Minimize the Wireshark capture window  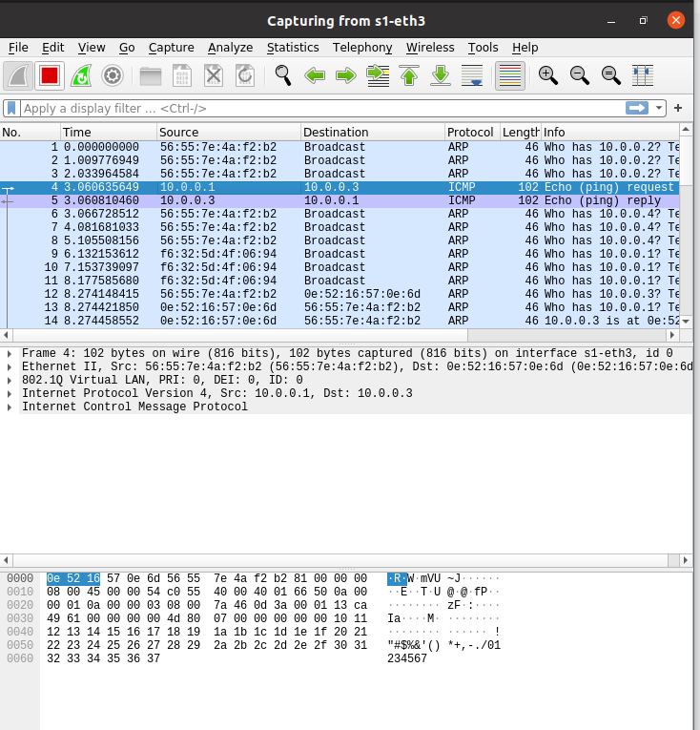tap(611, 21)
